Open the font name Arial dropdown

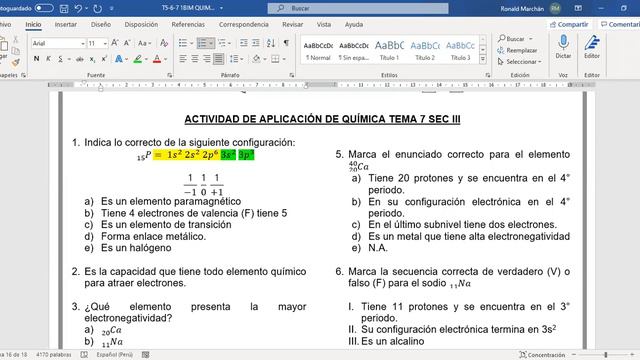[83, 43]
